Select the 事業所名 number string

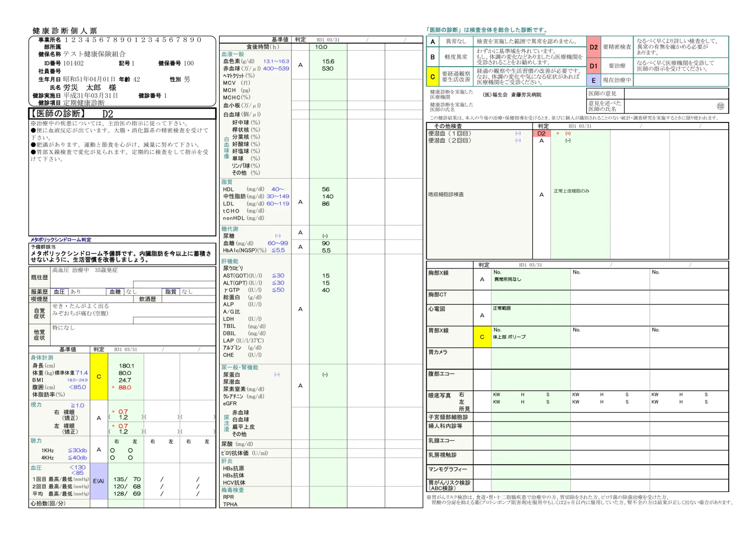(x=133, y=40)
